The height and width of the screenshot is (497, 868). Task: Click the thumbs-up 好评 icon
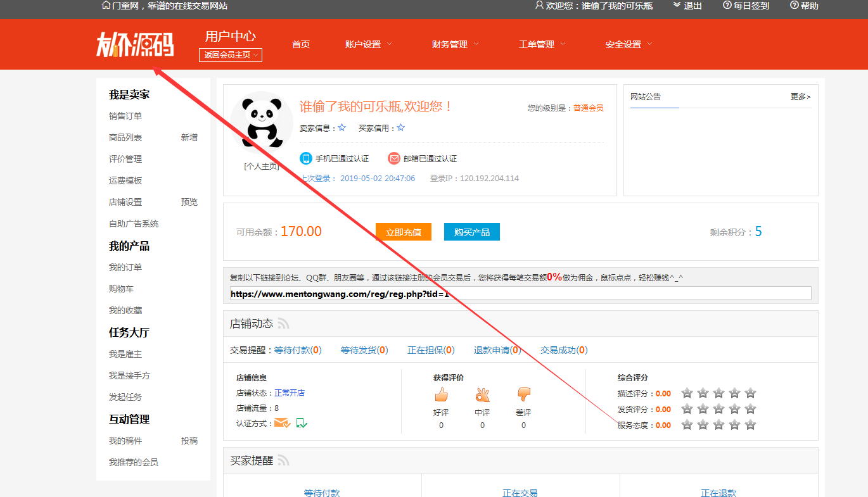(x=441, y=395)
